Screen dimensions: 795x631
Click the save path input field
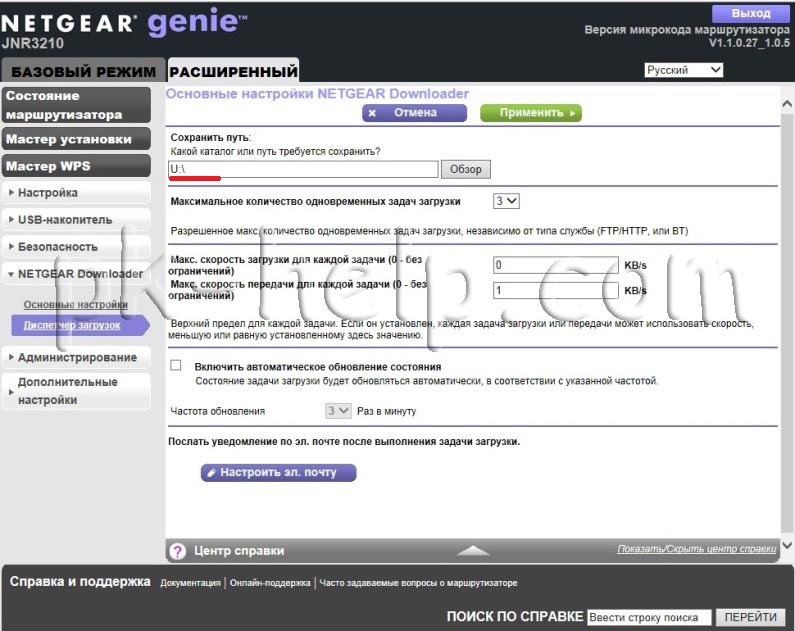[303, 169]
